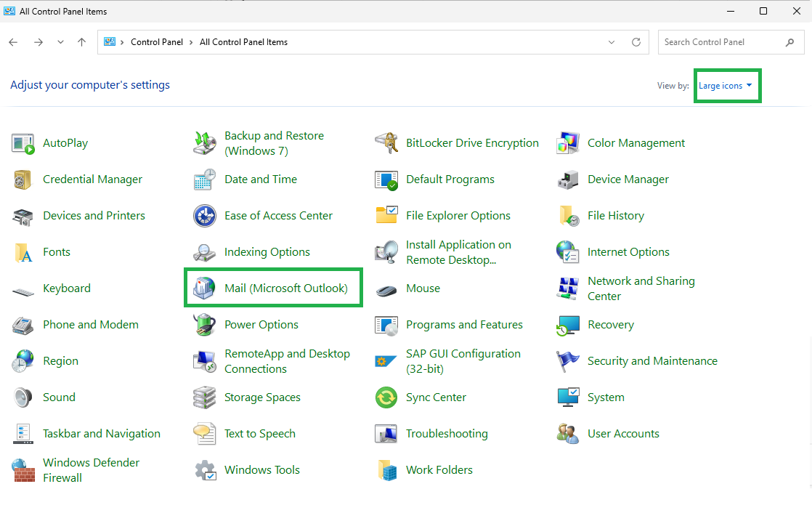The width and height of the screenshot is (812, 529).
Task: Click the All Control Panel Items breadcrumb
Action: [243, 42]
